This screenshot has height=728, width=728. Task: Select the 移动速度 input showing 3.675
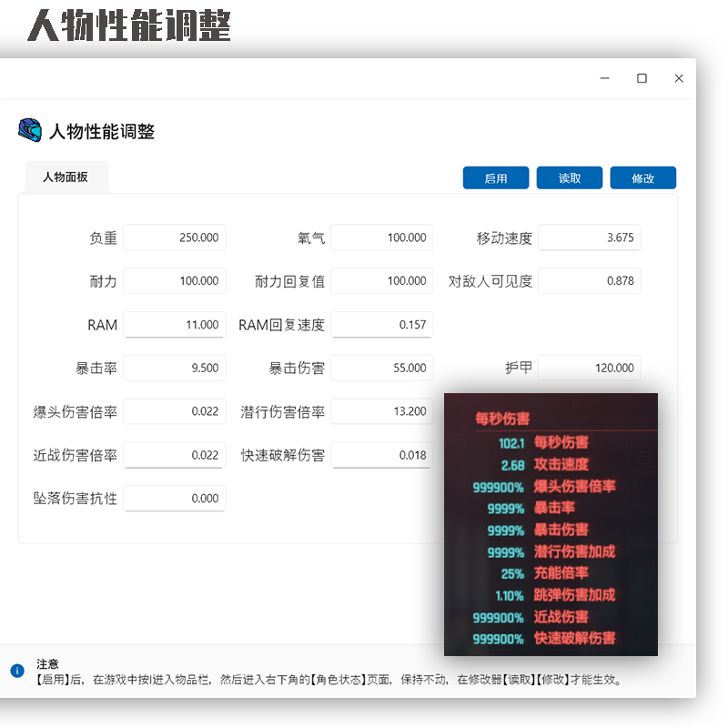tap(589, 237)
